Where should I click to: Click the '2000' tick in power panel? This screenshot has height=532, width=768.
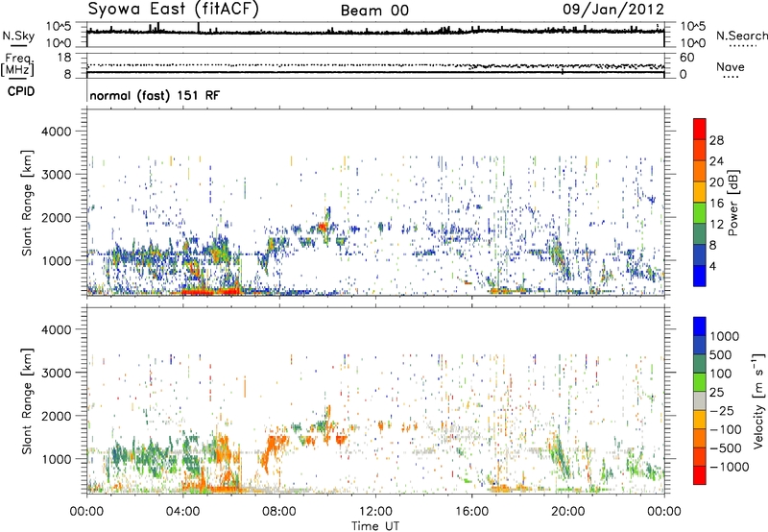57,217
